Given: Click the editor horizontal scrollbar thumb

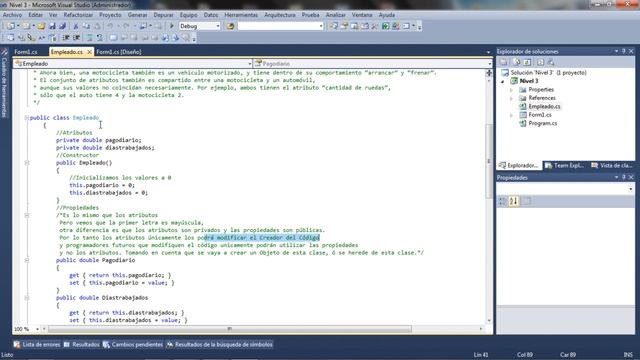Looking at the screenshot, I should coord(229,329).
